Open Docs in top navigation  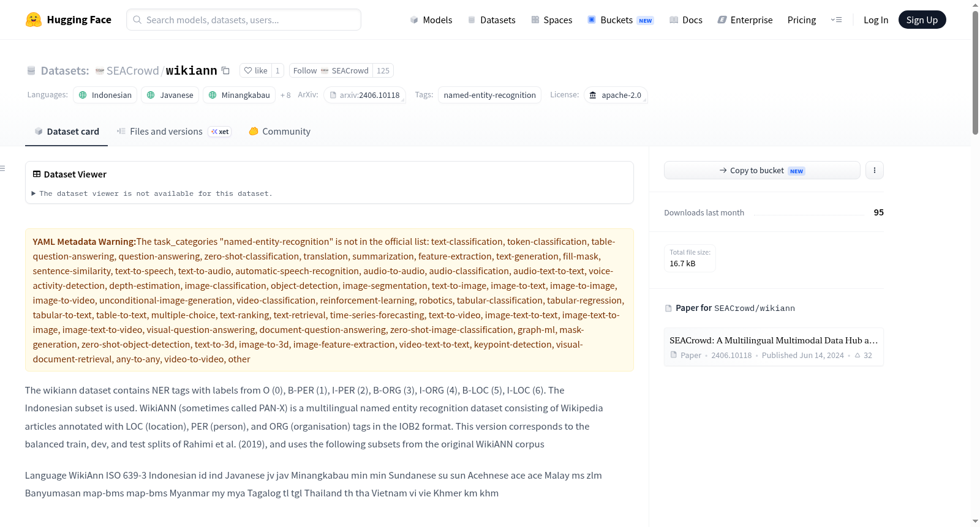coord(686,20)
